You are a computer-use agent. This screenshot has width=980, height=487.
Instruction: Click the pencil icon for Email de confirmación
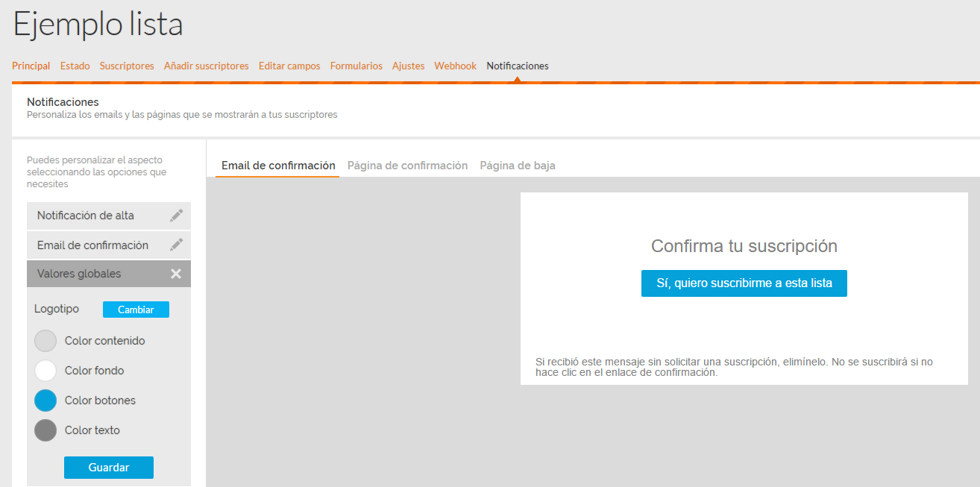click(176, 245)
